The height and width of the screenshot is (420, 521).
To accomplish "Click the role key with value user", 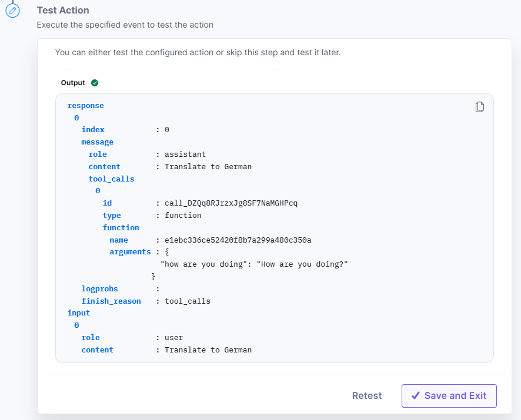I will tap(90, 337).
